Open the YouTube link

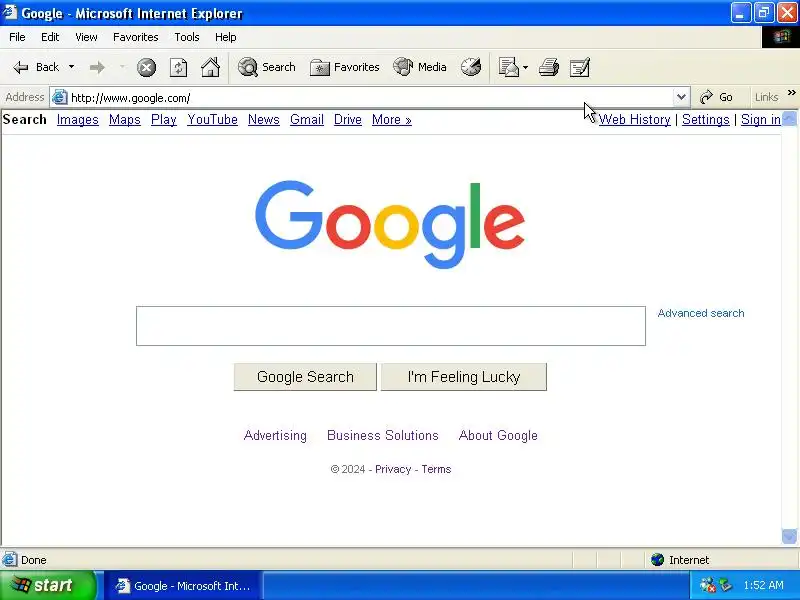[212, 119]
